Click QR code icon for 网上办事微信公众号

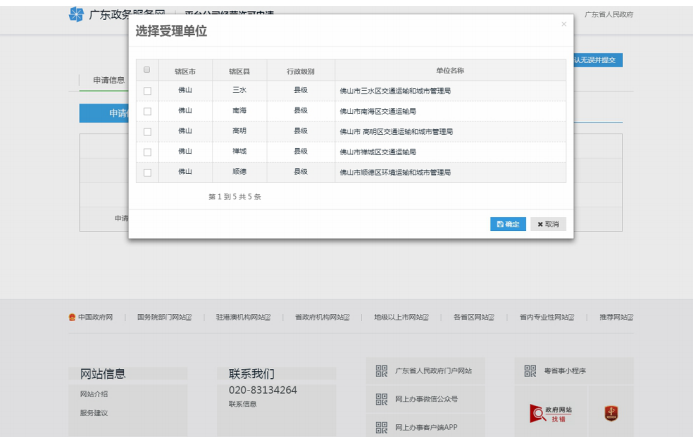381,399
